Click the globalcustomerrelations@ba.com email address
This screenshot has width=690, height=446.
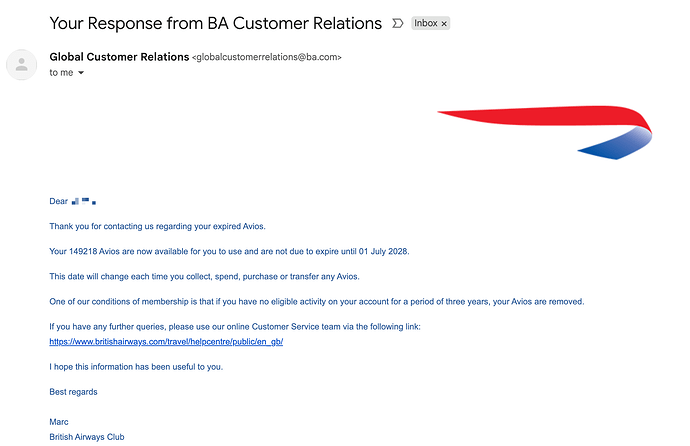point(266,58)
